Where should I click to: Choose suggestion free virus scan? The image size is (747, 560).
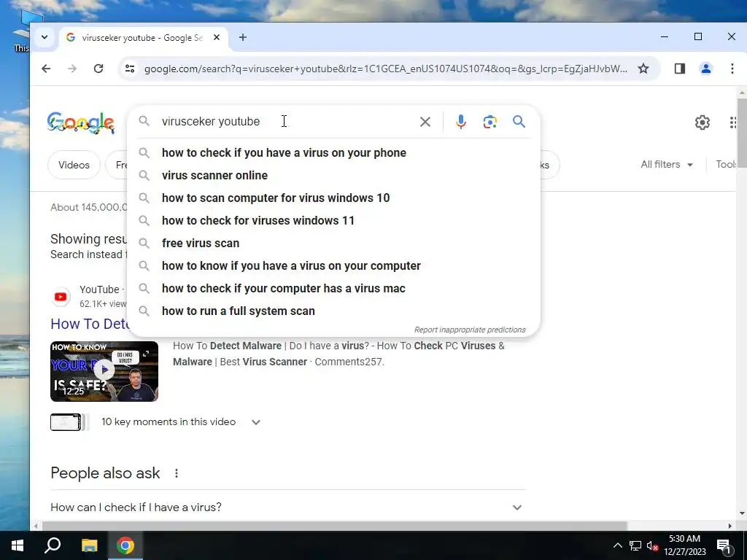[333, 244]
